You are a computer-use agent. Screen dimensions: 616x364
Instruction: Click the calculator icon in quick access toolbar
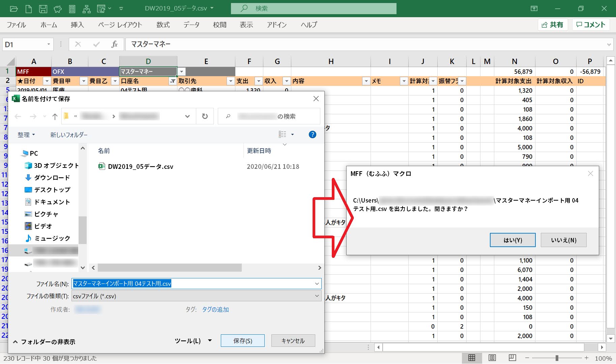tap(72, 9)
